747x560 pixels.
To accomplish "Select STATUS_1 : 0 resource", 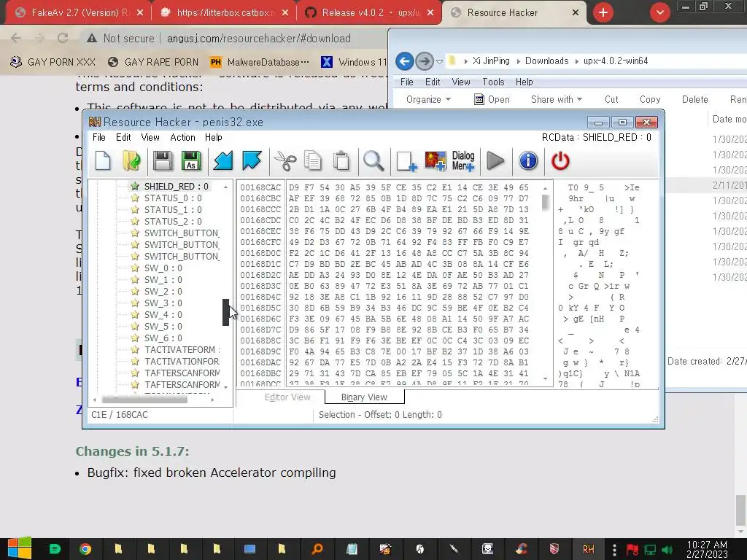I will [x=173, y=209].
